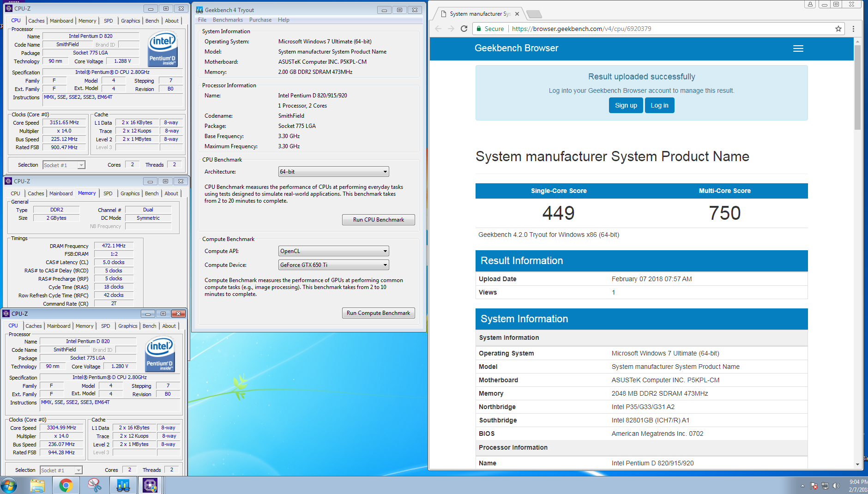This screenshot has width=868, height=494.
Task: Click CAS# Latency 5.0 clocks value
Action: (114, 262)
